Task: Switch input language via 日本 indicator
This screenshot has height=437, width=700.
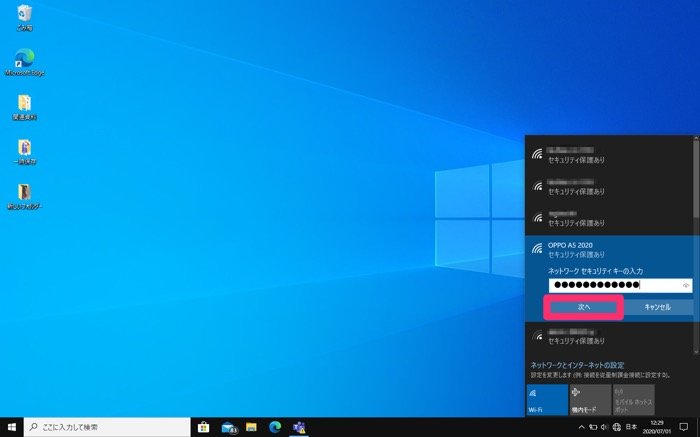Action: click(x=631, y=427)
